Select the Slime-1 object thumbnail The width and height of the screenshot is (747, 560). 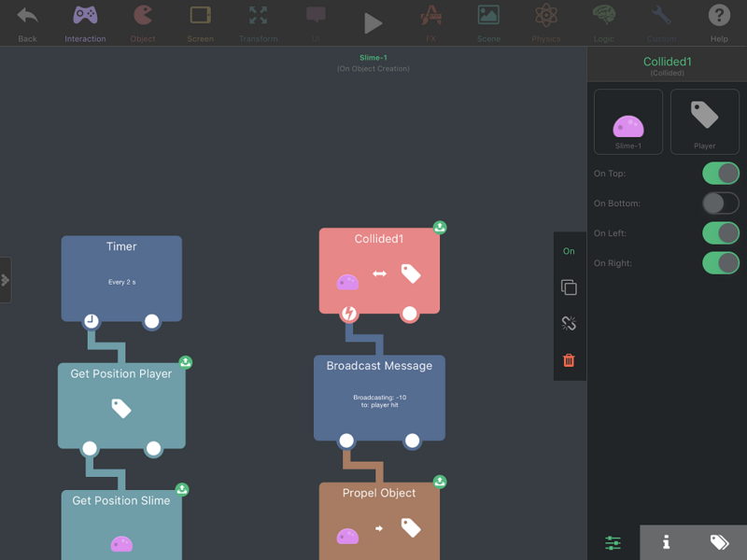coord(627,121)
